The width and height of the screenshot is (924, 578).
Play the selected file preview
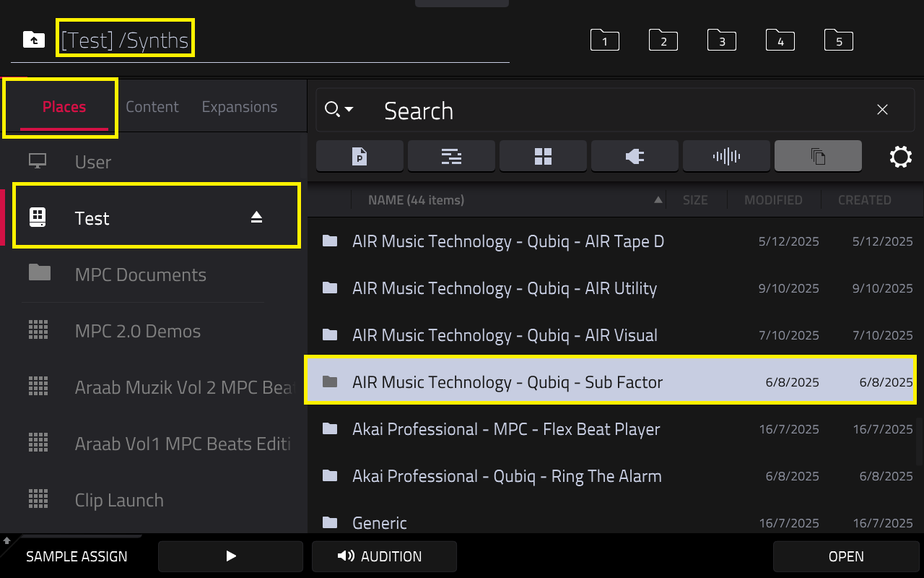(x=230, y=556)
